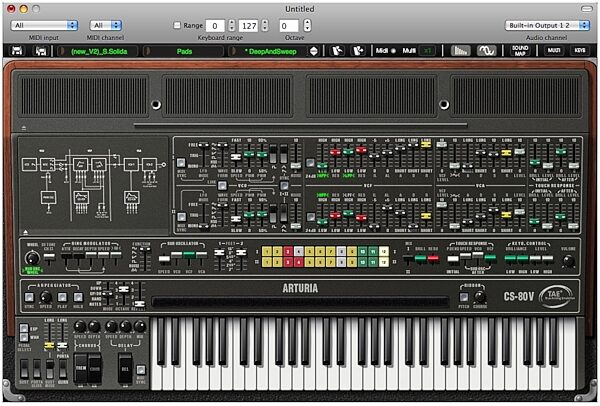Select row I preset memory button 1

pyautogui.click(x=267, y=251)
